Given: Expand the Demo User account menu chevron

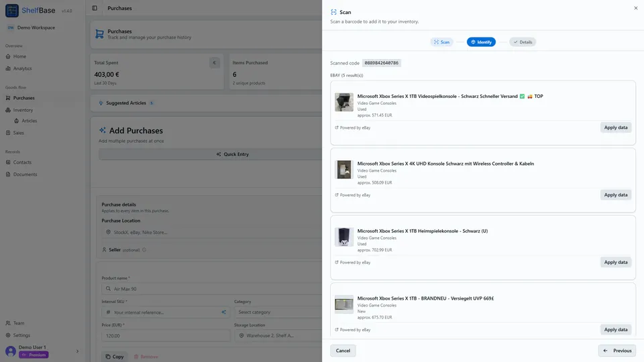Looking at the screenshot, I should click(77, 351).
